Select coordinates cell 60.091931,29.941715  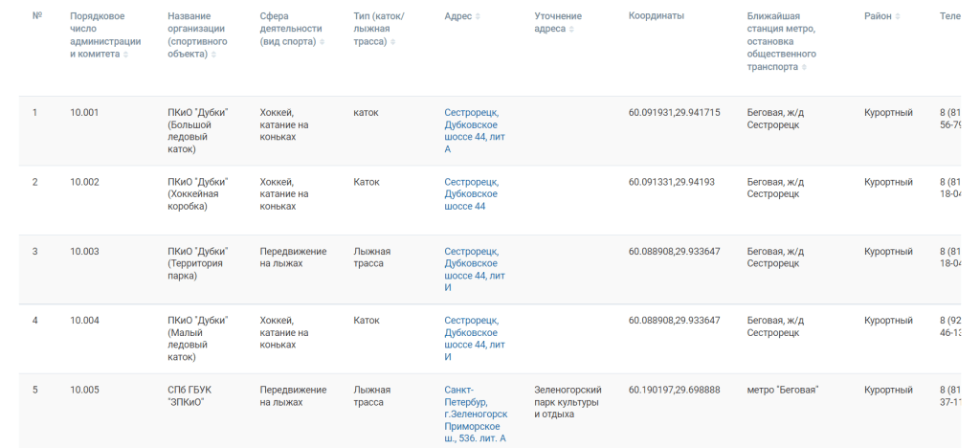pyautogui.click(x=674, y=112)
